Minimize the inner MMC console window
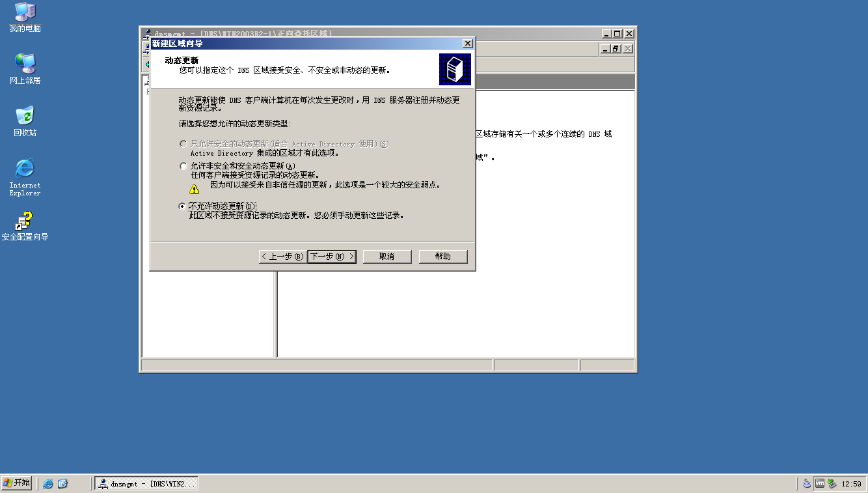This screenshot has width=868, height=493. 605,49
